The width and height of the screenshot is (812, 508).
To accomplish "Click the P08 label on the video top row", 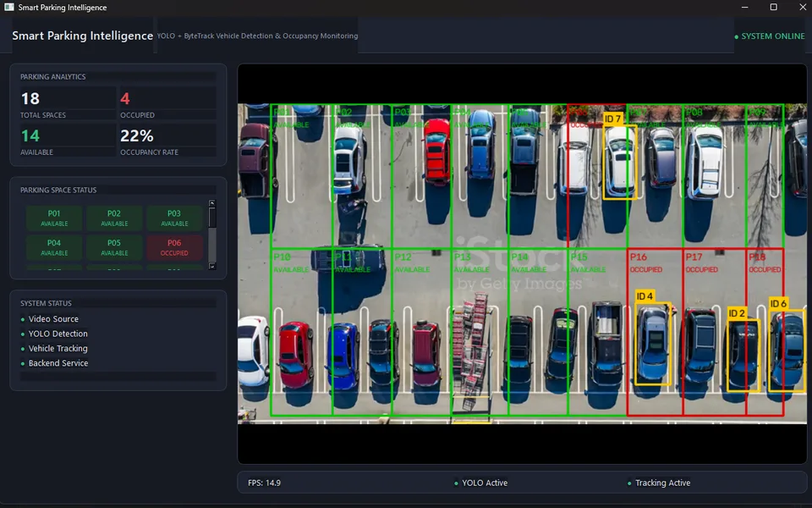I will pyautogui.click(x=694, y=112).
